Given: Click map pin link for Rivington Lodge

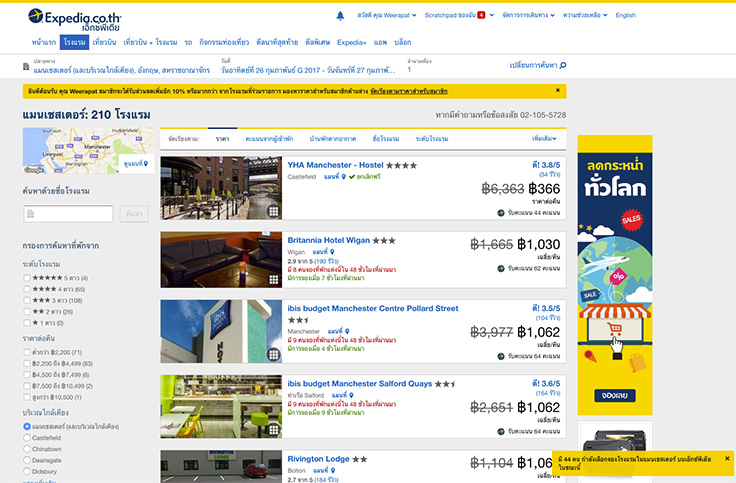Looking at the screenshot, I should [x=324, y=470].
